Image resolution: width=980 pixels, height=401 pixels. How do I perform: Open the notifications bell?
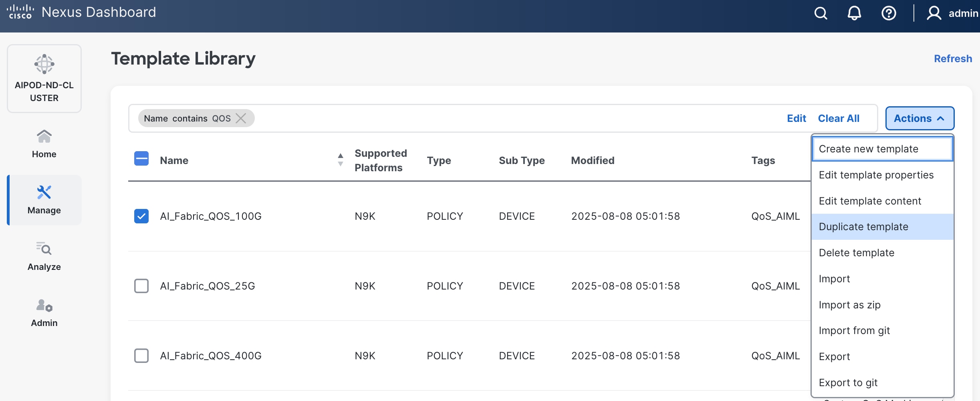tap(854, 13)
